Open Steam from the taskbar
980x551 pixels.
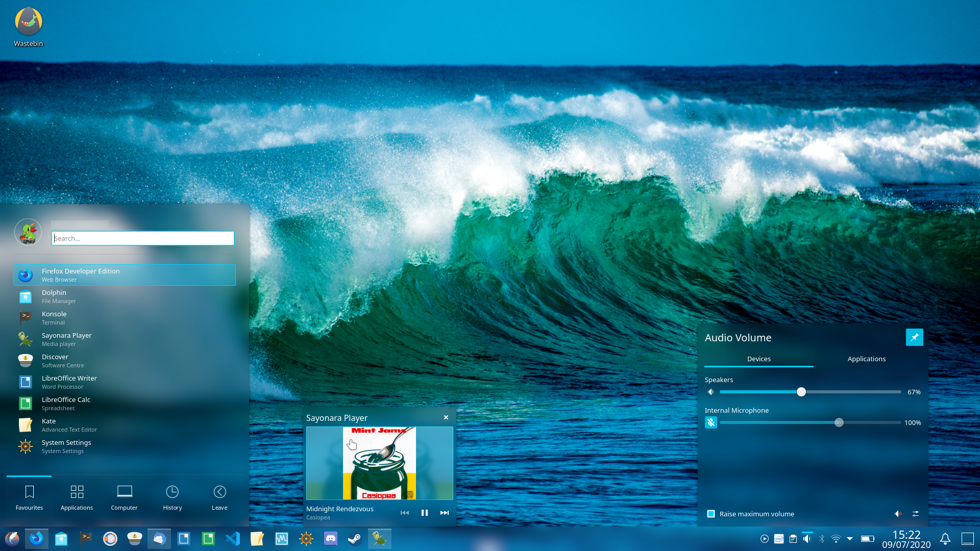tap(355, 539)
